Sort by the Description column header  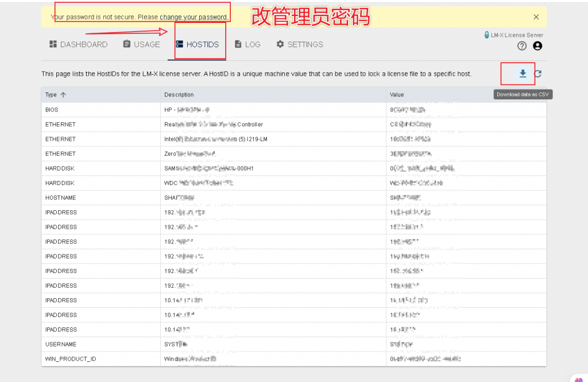point(179,95)
